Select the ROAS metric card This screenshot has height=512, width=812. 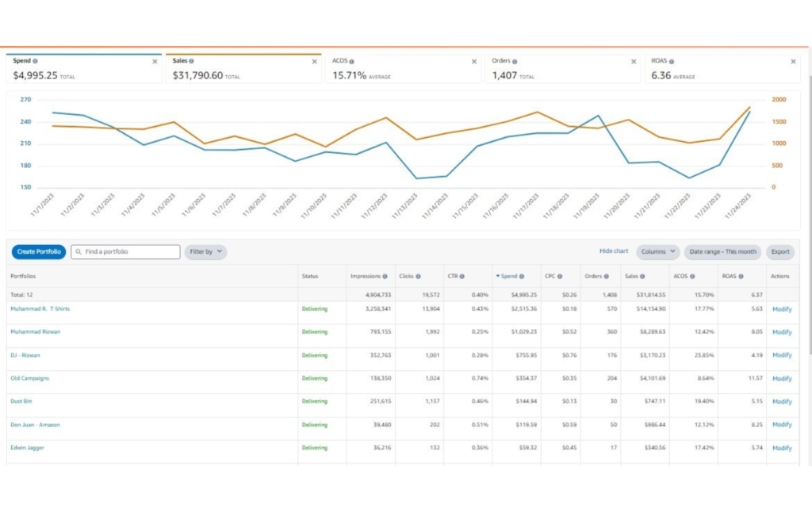point(722,68)
